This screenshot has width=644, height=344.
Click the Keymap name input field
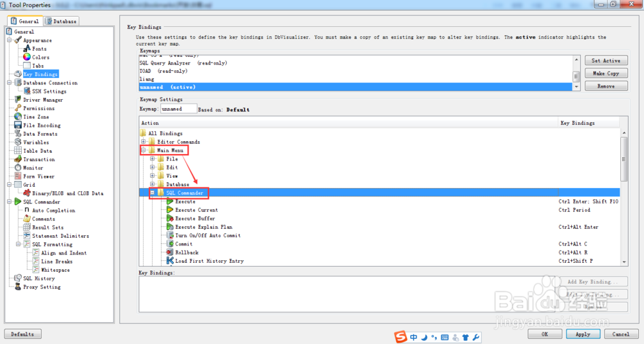pos(178,109)
